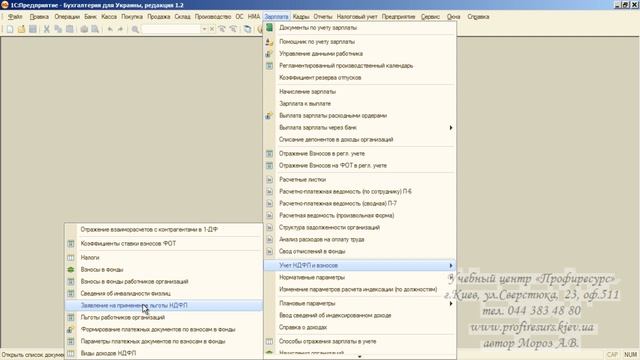Click the table icon beside Налоги
The height and width of the screenshot is (360, 640).
click(71, 258)
